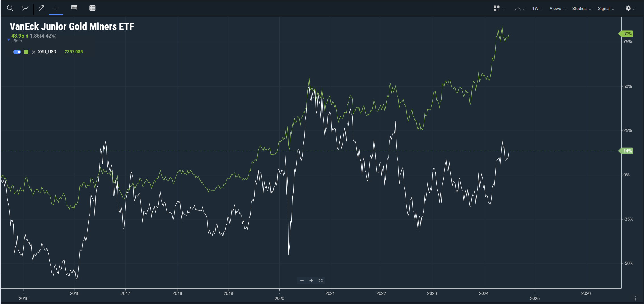Image resolution: width=644 pixels, height=304 pixels.
Task: Toggle XAU_USD plot visibility switch
Action: [x=17, y=52]
